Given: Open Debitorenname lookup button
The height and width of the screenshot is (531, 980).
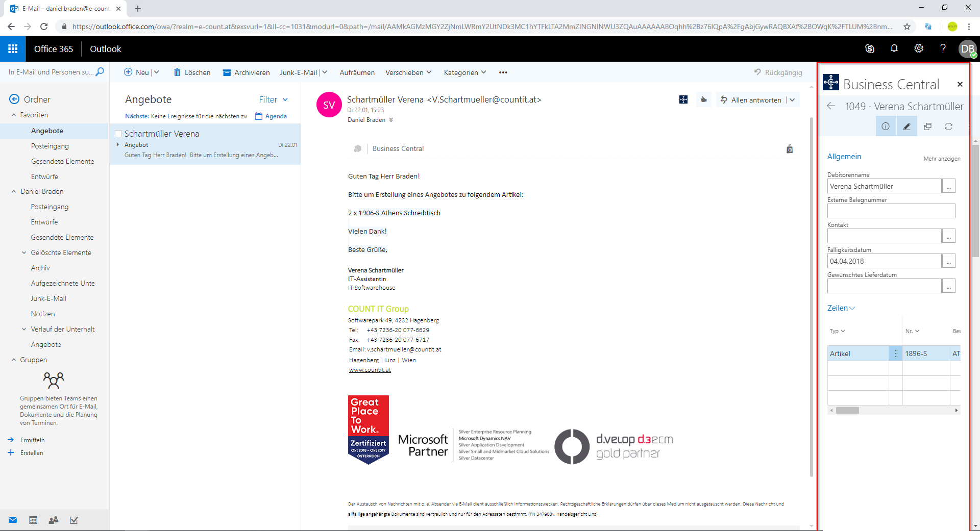Looking at the screenshot, I should coord(949,186).
